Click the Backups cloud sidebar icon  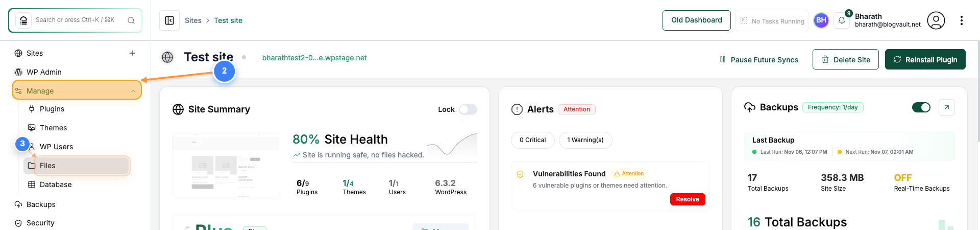pyautogui.click(x=18, y=204)
